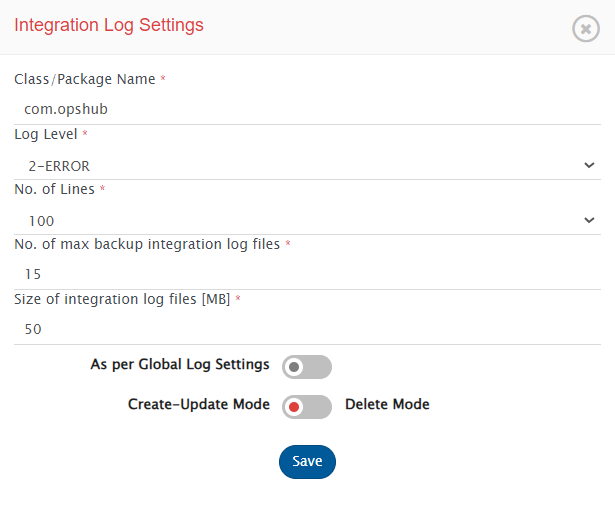Switch the Create-Update Mode toggle to Delete Mode
615x508 pixels.
coord(306,407)
